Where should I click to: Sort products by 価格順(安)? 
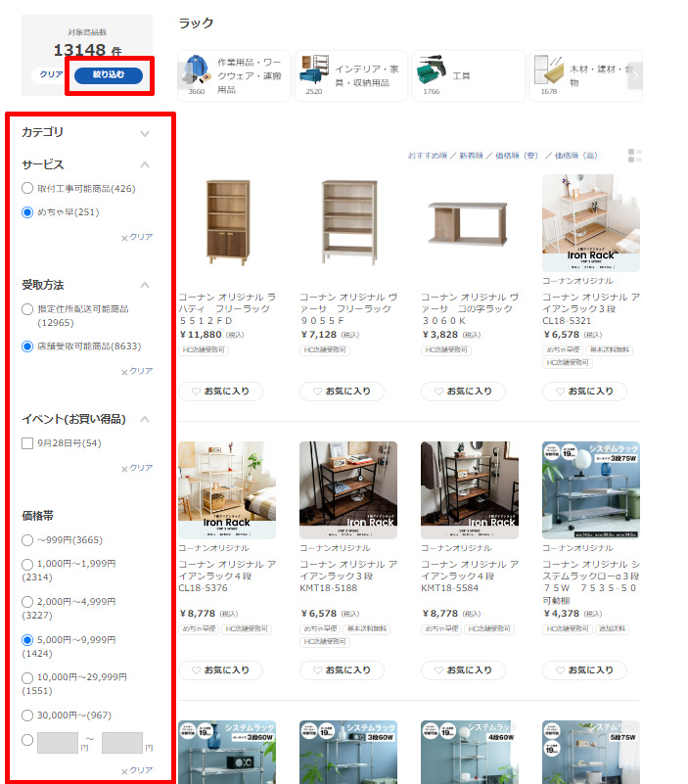point(517,156)
